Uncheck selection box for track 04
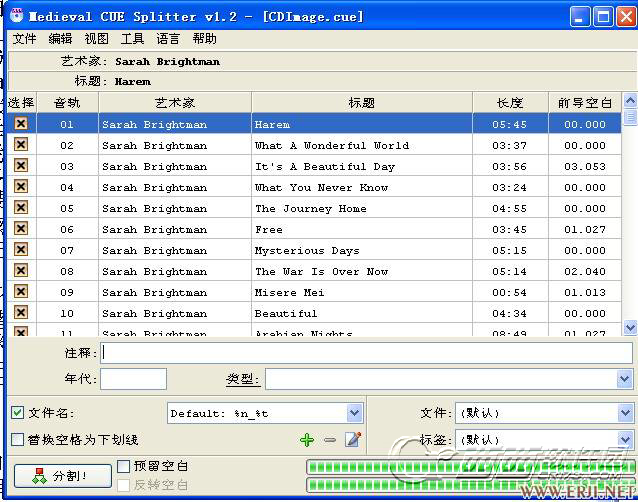This screenshot has width=638, height=502. [21, 186]
